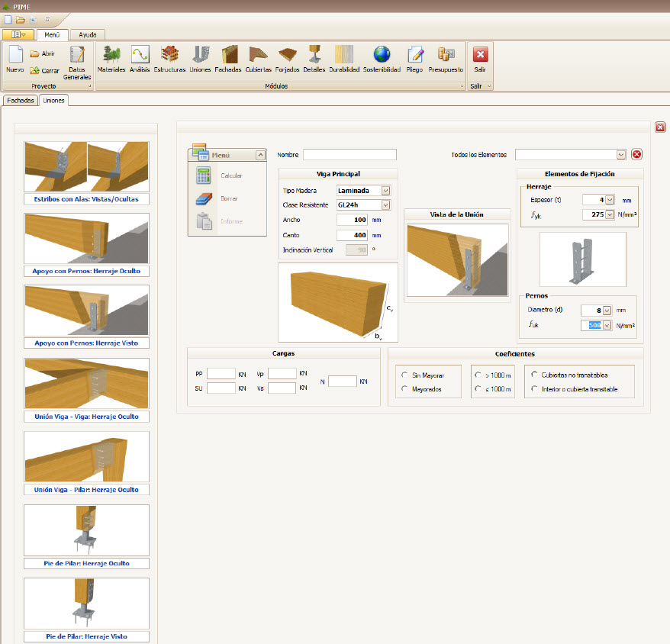
Task: Select the > 1000 m altitude option
Action: pos(478,375)
